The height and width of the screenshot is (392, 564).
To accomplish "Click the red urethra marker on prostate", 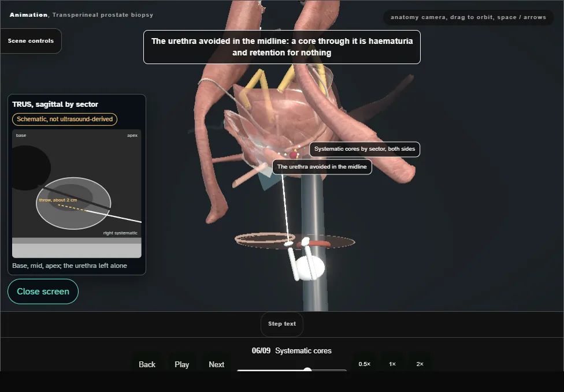I will pos(294,155).
